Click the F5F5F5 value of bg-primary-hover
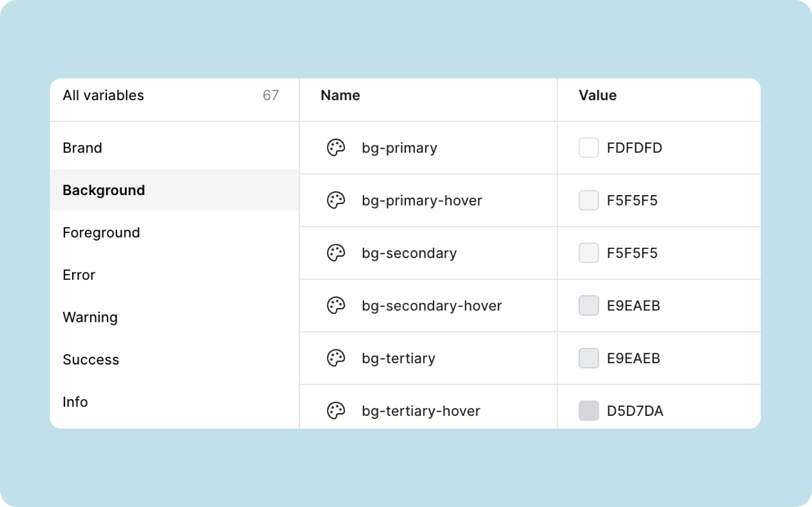 [632, 201]
